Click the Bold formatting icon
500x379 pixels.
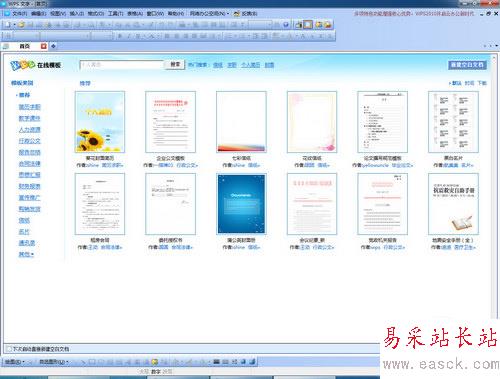[x=120, y=36]
